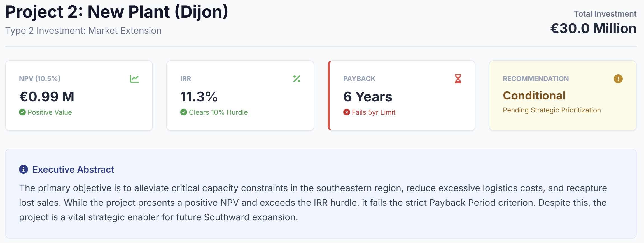Select the 11.3% IRR value
The image size is (644, 243).
[199, 97]
